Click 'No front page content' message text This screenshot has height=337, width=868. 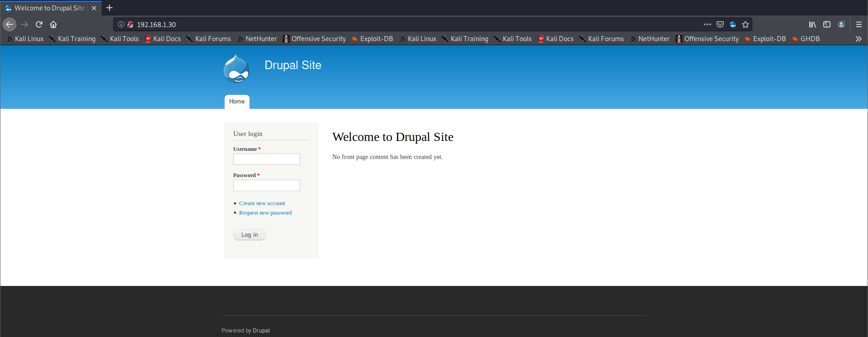[x=387, y=157]
